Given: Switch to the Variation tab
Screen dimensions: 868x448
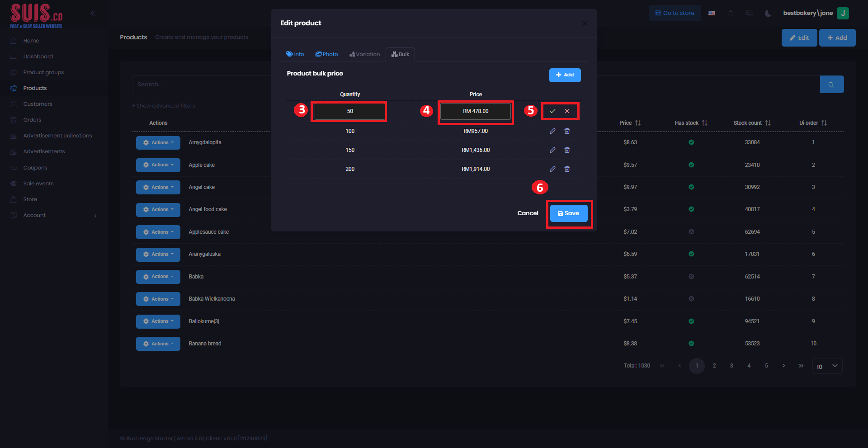Looking at the screenshot, I should 364,54.
